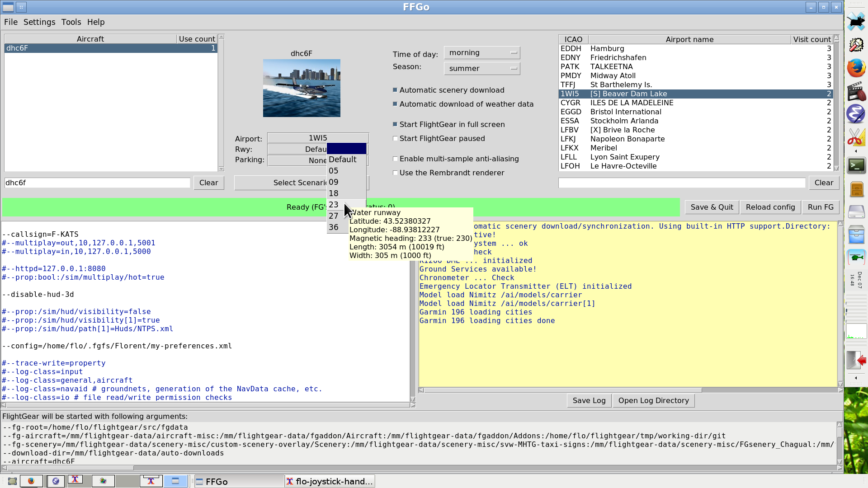Image resolution: width=868 pixels, height=488 pixels.
Task: Switch to the Firefox workspace in bottom pager
Action: point(31,481)
